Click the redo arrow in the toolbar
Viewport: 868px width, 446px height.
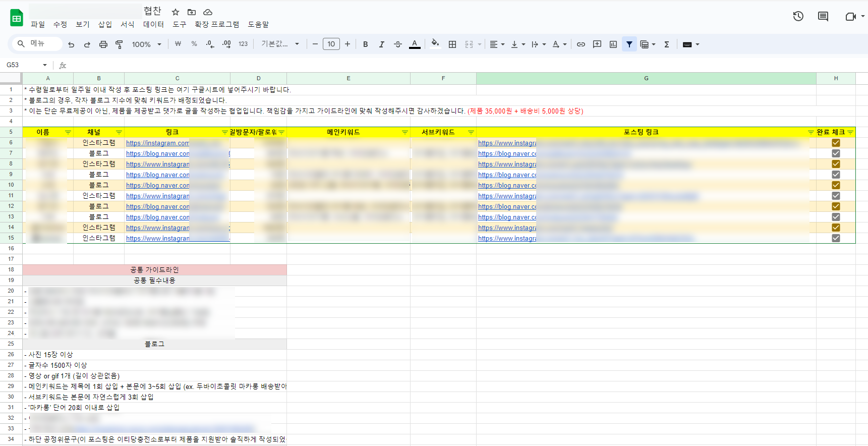coord(87,44)
